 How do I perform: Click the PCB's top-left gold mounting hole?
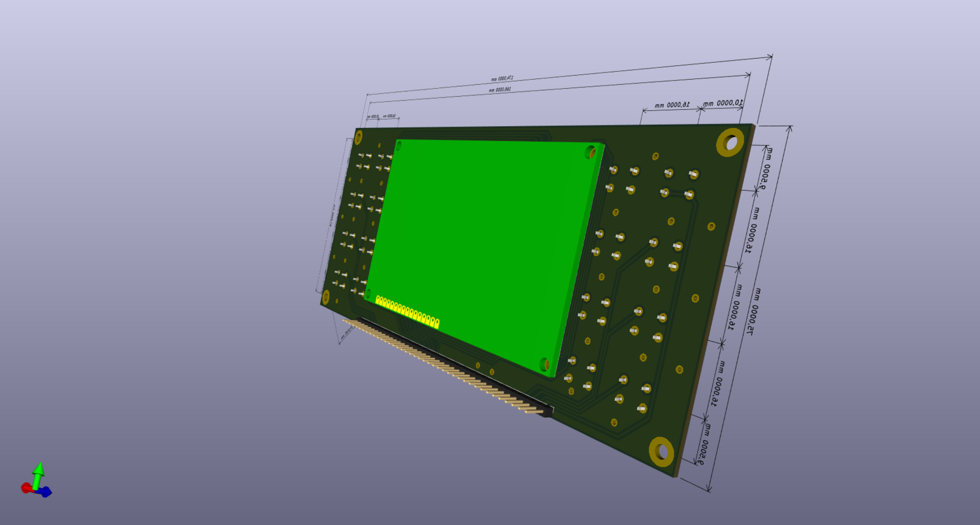click(x=358, y=137)
